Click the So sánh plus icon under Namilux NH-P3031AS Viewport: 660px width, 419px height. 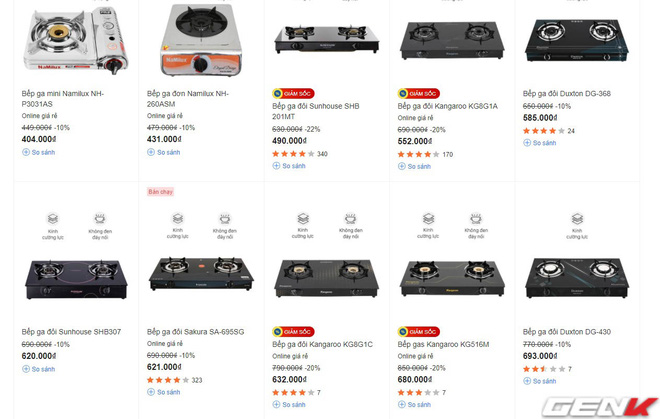coord(26,152)
